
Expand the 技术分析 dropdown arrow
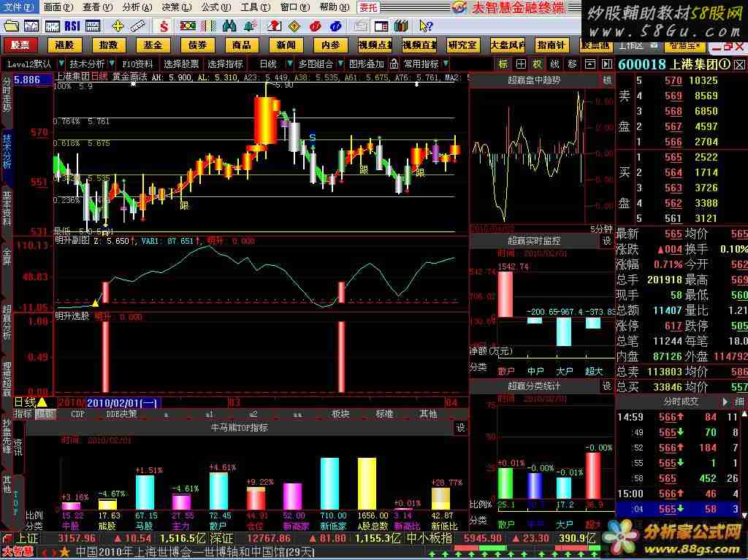click(x=112, y=63)
